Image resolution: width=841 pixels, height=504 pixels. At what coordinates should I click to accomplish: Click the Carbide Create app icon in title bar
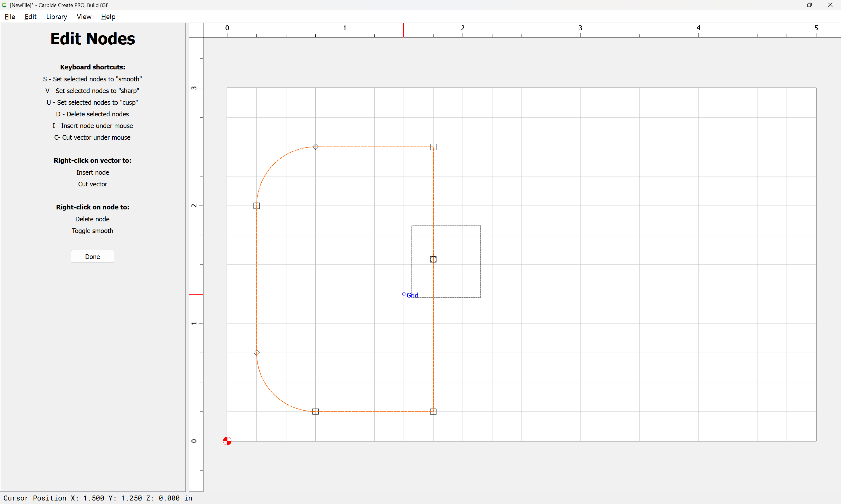point(4,5)
